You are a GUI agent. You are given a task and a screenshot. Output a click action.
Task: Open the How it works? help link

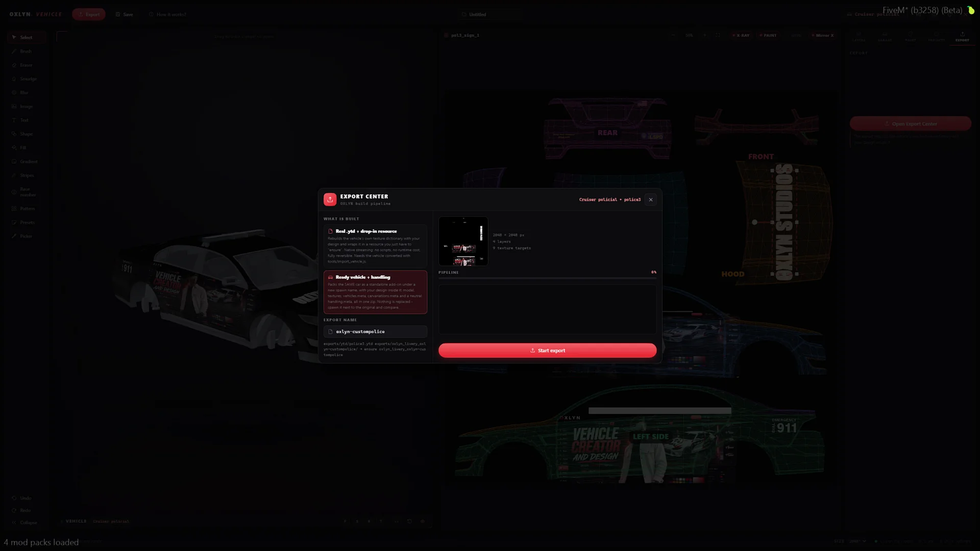pos(167,14)
